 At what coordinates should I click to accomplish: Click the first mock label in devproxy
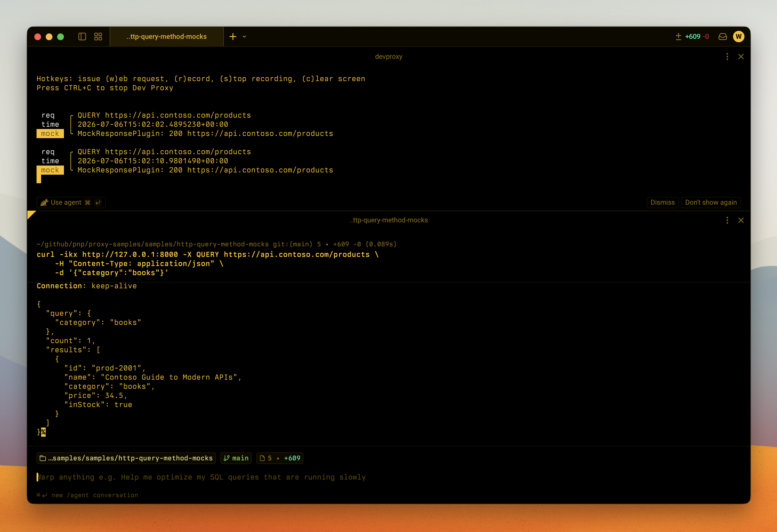pyautogui.click(x=50, y=133)
